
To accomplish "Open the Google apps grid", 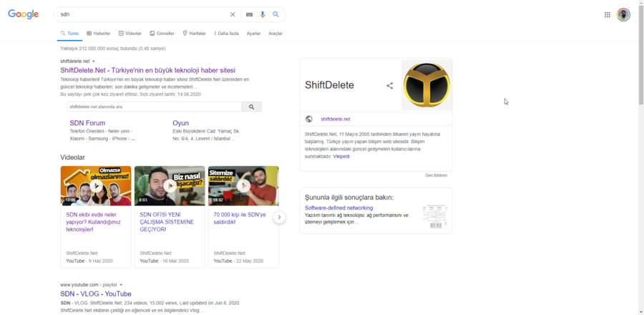I will pyautogui.click(x=608, y=14).
